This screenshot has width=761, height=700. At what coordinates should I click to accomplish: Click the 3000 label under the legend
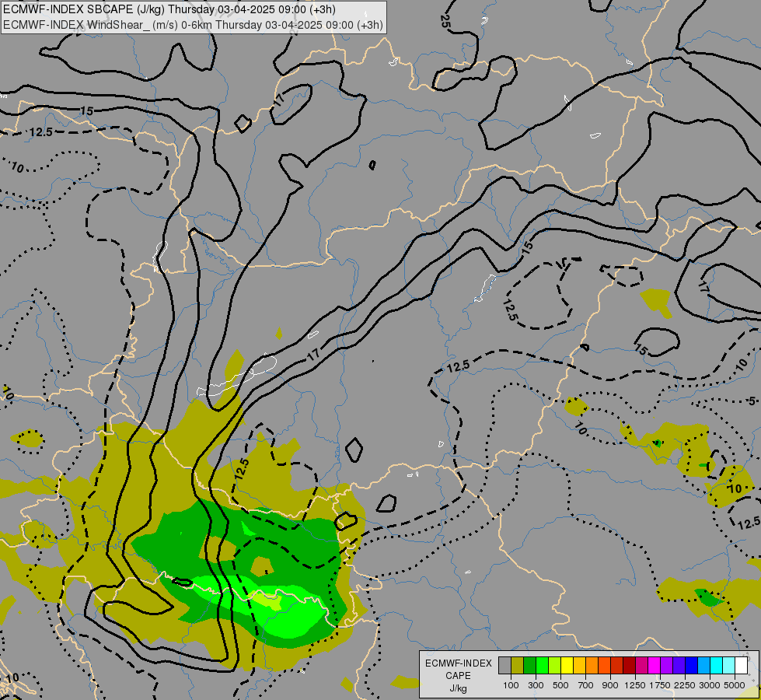[x=710, y=685]
